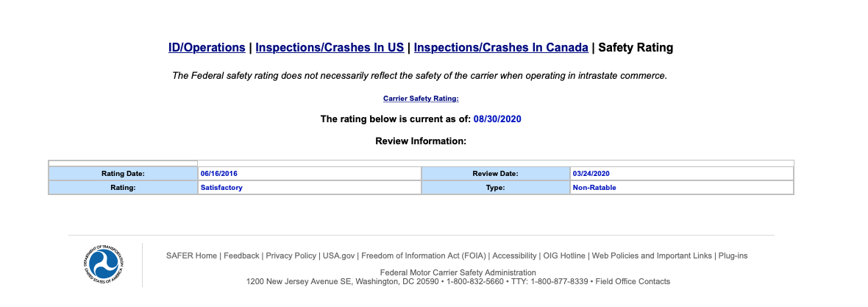Go to Inspections/Crashes In US
The height and width of the screenshot is (307, 868).
(x=330, y=48)
